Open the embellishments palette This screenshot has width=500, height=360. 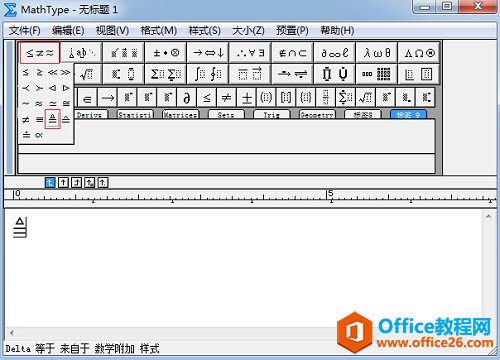click(x=124, y=53)
